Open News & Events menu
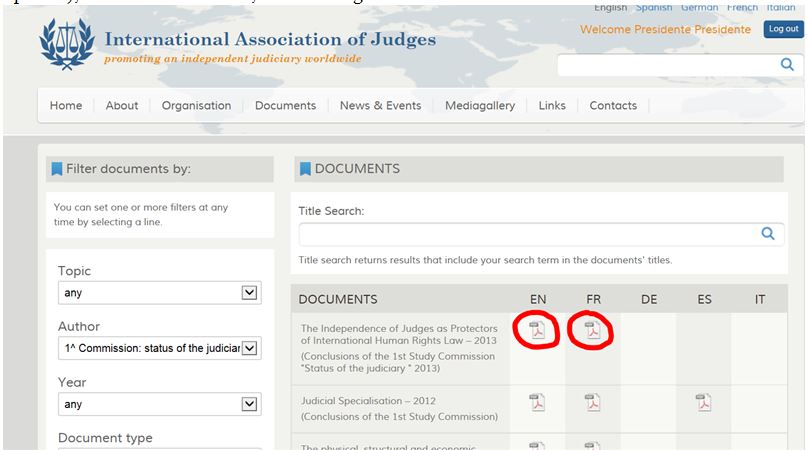The width and height of the screenshot is (807, 450). (380, 106)
